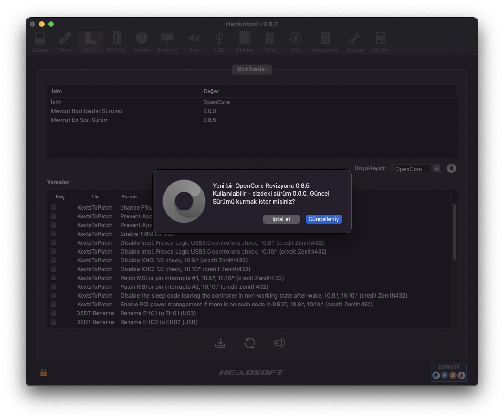Open the USB toolbar section

tap(219, 42)
